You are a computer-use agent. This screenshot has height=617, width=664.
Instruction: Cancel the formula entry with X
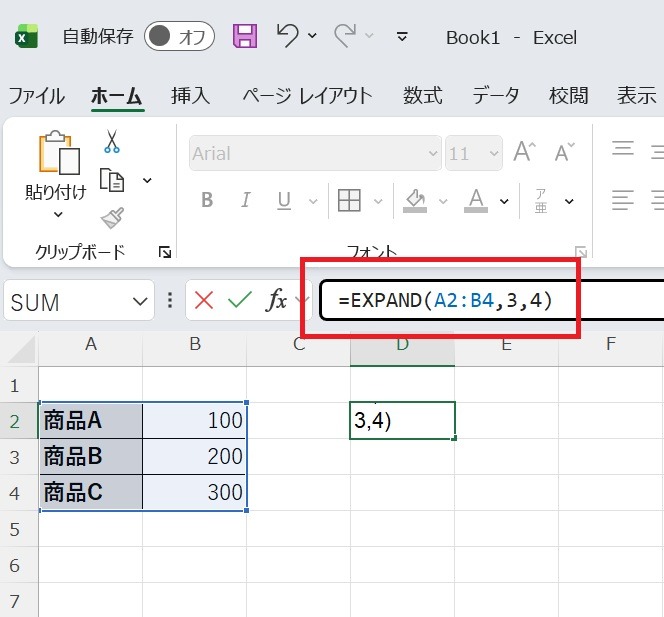tap(204, 301)
